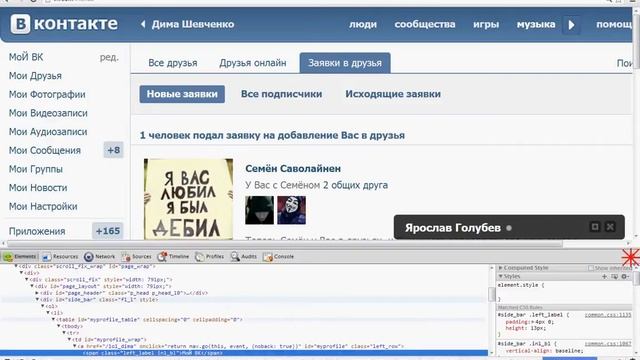Open the Audits panel in DevTools
Screen dimensions: 640x360
[244, 257]
